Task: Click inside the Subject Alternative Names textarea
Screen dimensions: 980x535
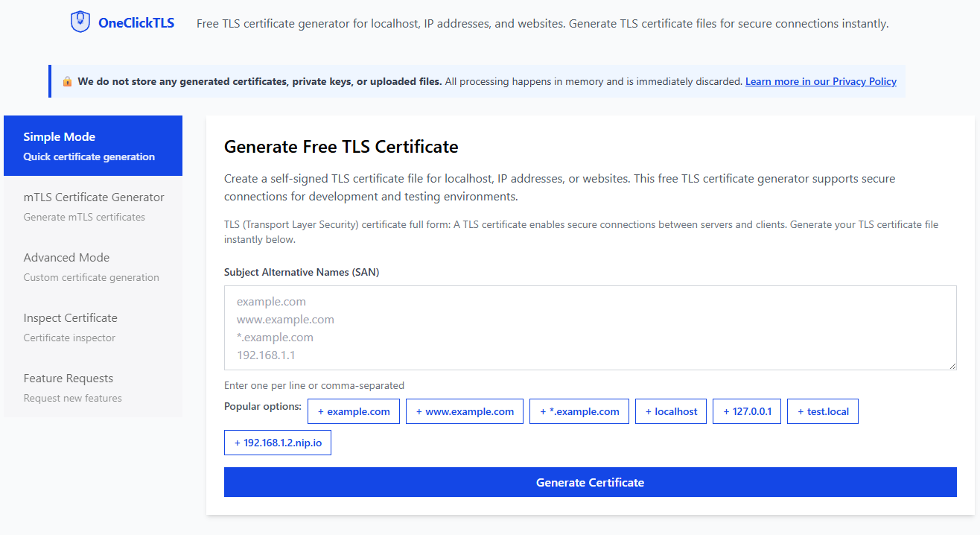Action: (x=590, y=328)
